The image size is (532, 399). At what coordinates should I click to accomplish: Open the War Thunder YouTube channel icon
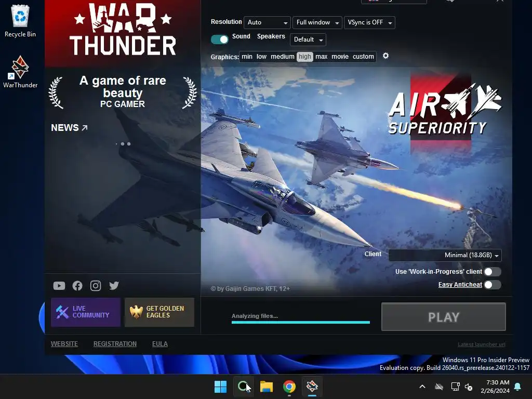coord(59,286)
